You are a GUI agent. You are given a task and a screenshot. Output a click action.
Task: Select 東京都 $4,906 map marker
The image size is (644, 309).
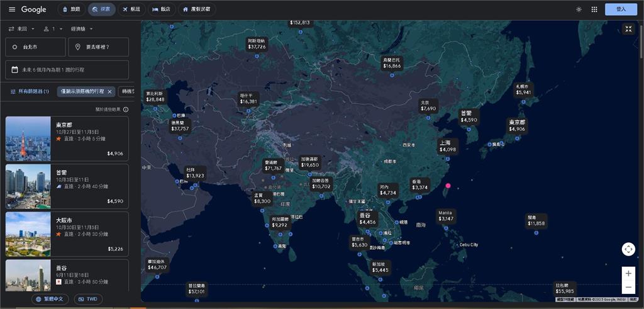pos(517,126)
